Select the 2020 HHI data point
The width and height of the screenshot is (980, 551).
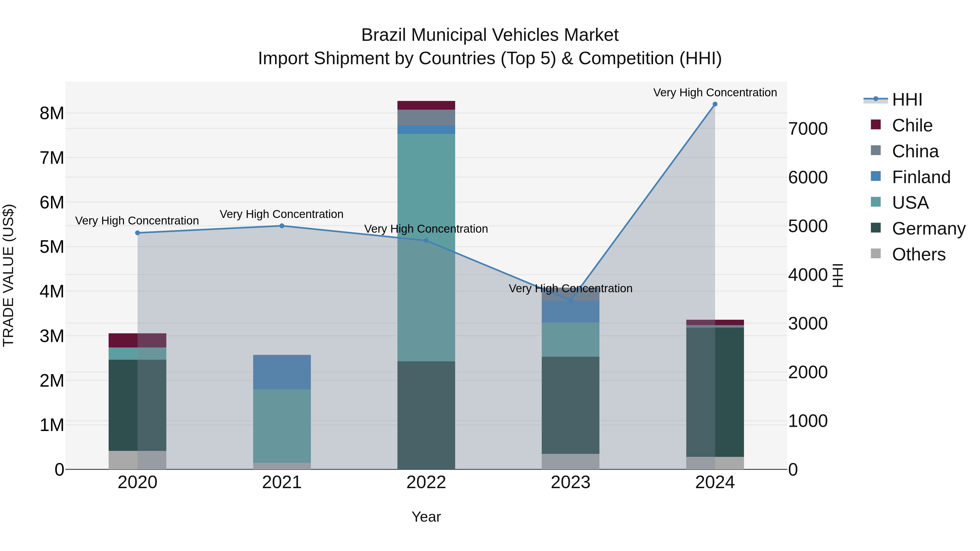pyautogui.click(x=138, y=233)
